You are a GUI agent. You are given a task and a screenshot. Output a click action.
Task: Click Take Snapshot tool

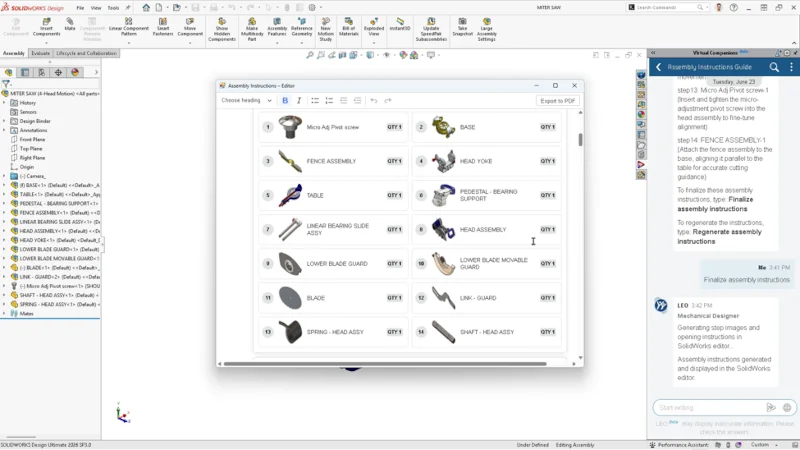tap(462, 27)
